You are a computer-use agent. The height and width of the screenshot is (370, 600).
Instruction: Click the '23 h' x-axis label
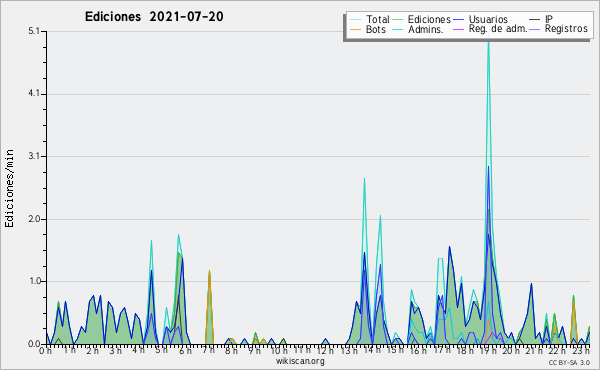coord(581,350)
